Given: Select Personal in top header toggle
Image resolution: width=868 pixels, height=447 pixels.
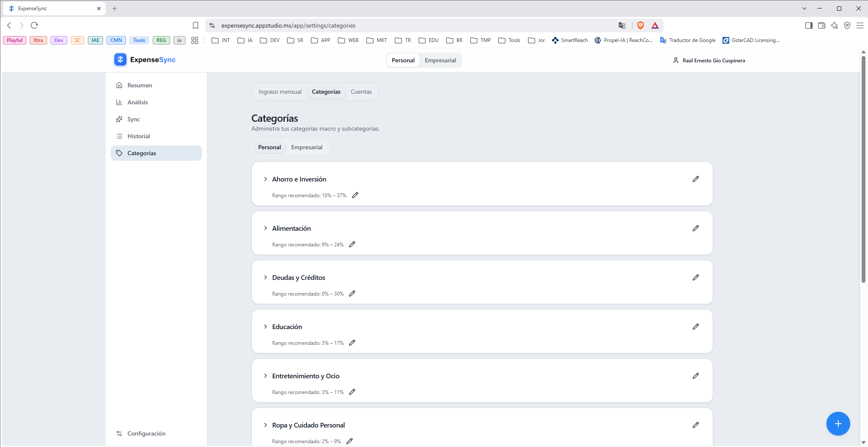Looking at the screenshot, I should point(403,60).
